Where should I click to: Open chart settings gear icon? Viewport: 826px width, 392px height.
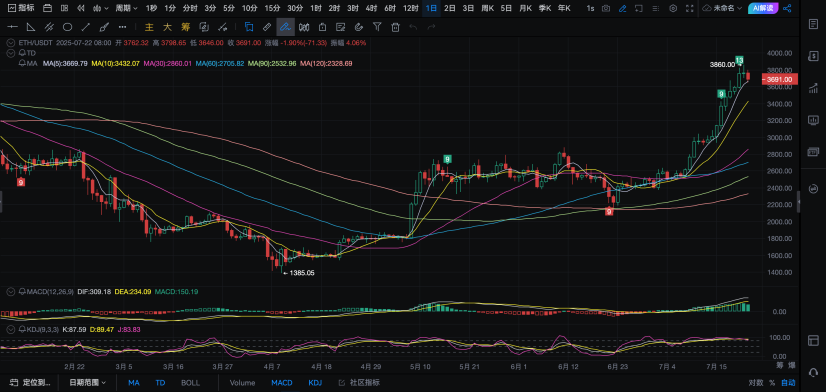click(673, 8)
